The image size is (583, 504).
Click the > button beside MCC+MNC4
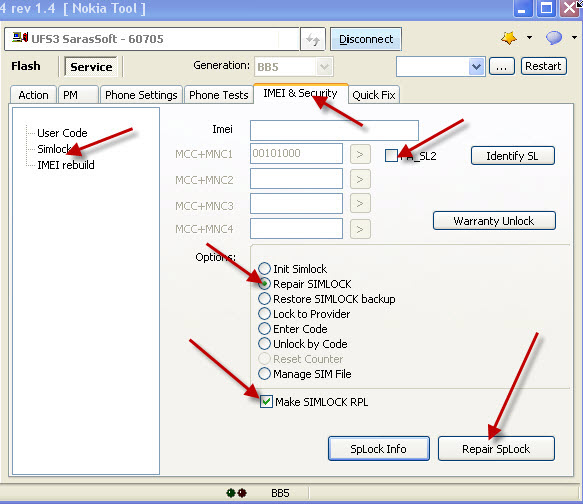pyautogui.click(x=360, y=229)
